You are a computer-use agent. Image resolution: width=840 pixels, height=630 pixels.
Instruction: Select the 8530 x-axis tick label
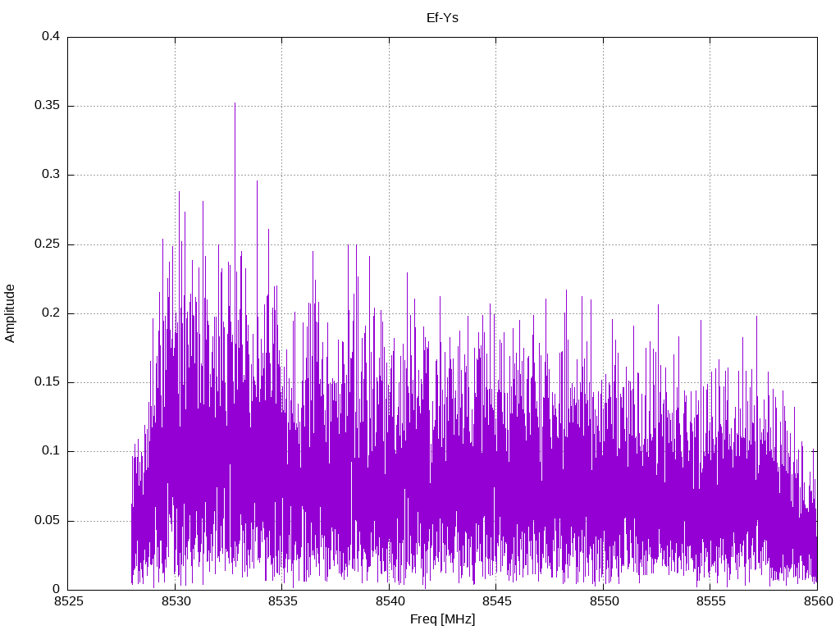pyautogui.click(x=175, y=601)
